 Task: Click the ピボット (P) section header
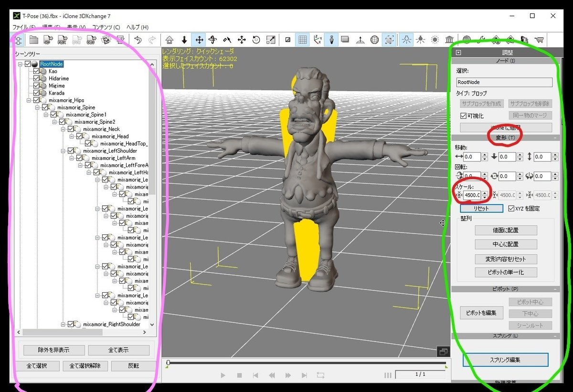pos(505,289)
